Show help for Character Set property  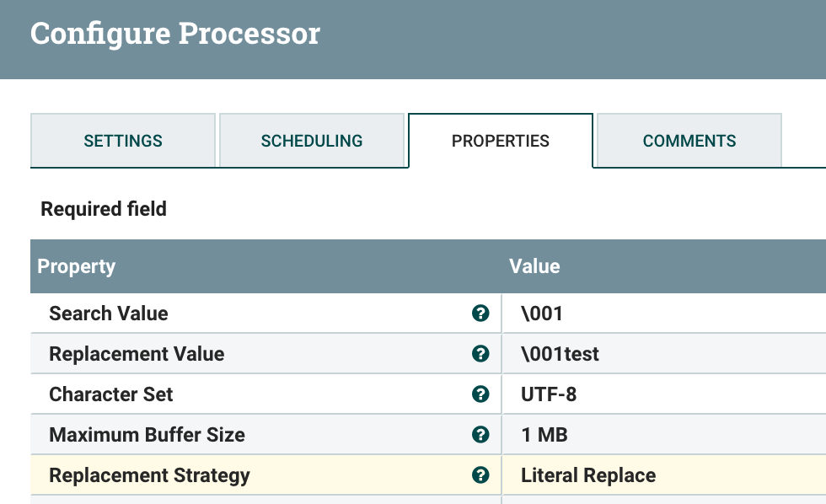click(x=480, y=394)
